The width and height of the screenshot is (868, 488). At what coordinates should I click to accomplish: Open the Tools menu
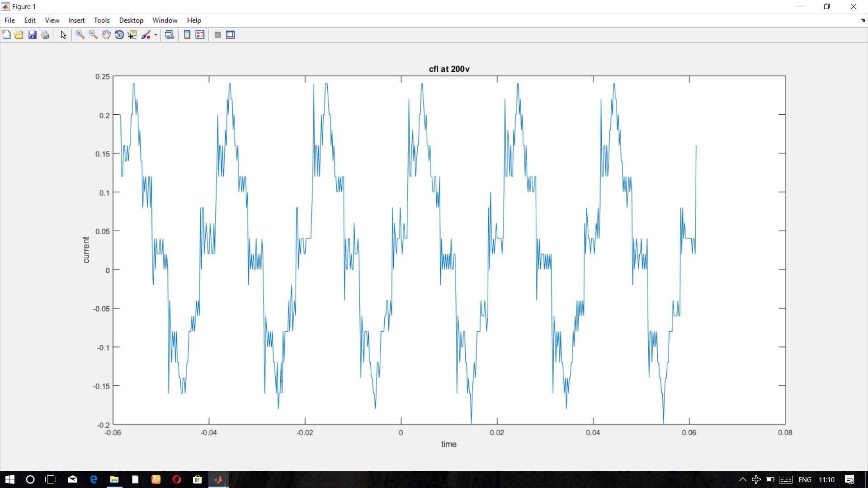pyautogui.click(x=102, y=20)
